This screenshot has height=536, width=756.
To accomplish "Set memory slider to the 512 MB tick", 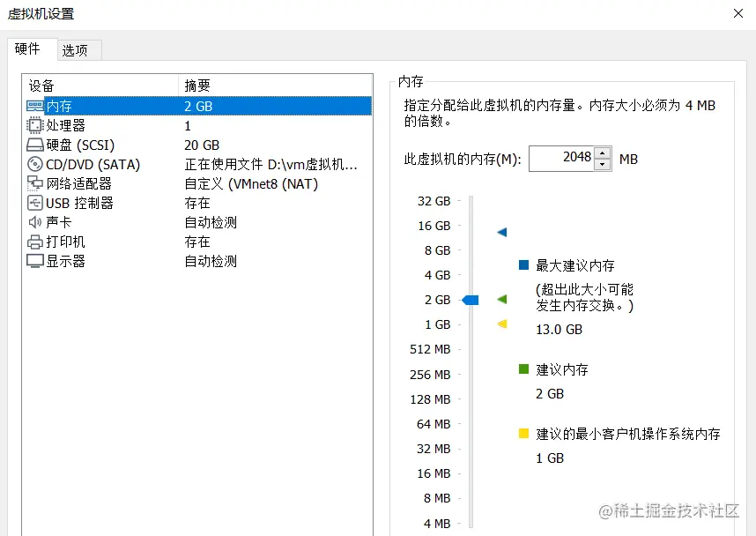I will point(471,349).
